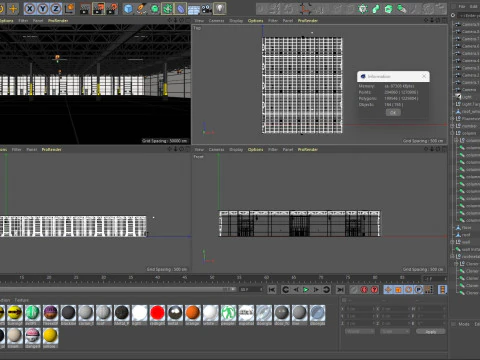Add a camera object from the toolbar
The height and width of the screenshot is (360, 480).
click(207, 9)
